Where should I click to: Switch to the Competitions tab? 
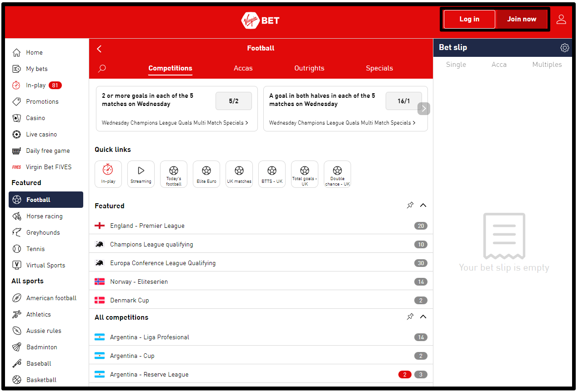(171, 68)
